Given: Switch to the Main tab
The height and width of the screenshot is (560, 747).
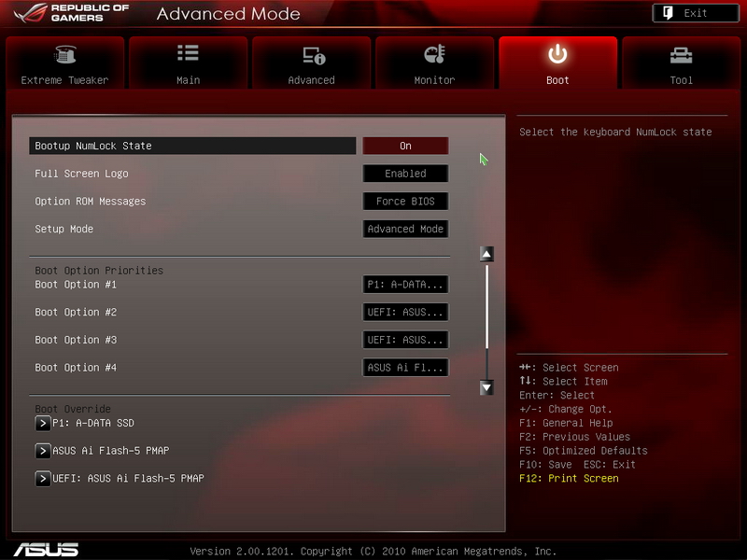Looking at the screenshot, I should click(x=189, y=63).
